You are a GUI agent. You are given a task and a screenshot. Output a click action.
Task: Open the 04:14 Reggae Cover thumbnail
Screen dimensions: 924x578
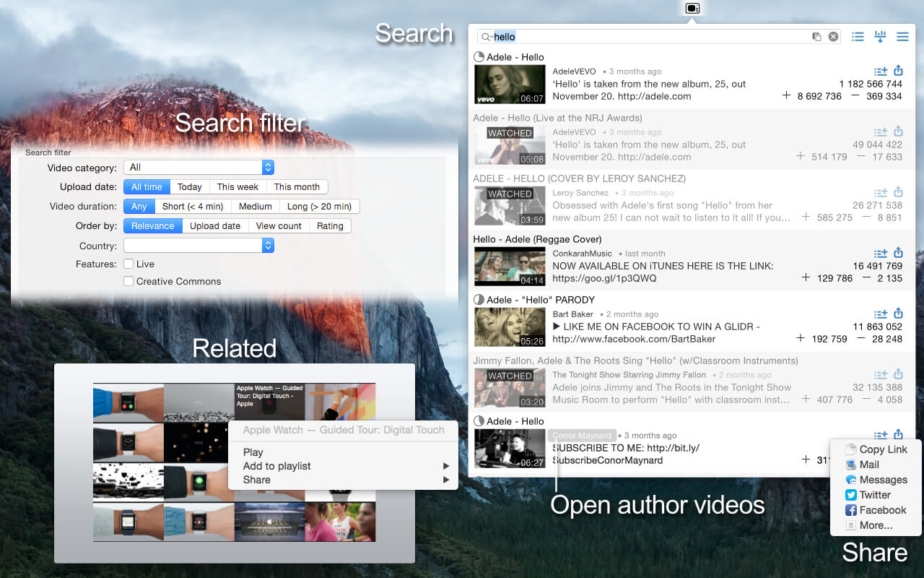(510, 267)
